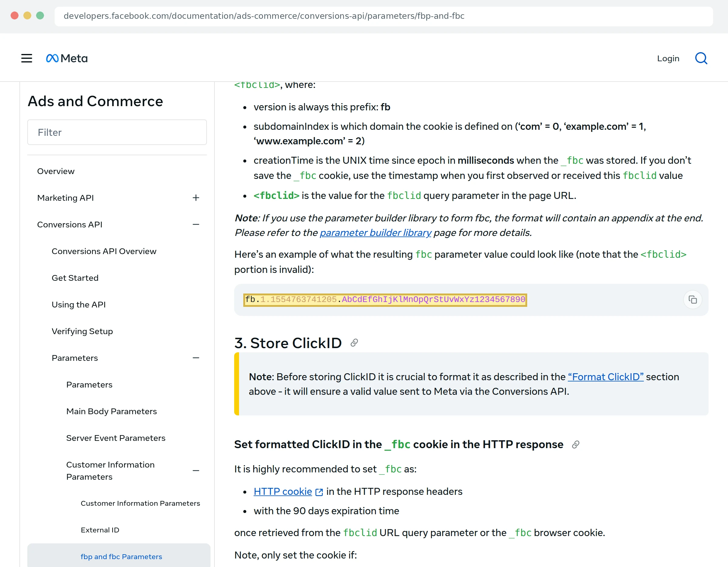Viewport: 728px width, 567px height.
Task: Open the nested Parameters page
Action: 89,384
